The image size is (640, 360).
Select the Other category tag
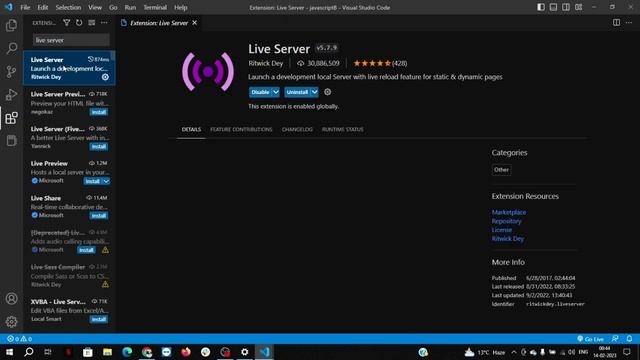[x=501, y=170]
